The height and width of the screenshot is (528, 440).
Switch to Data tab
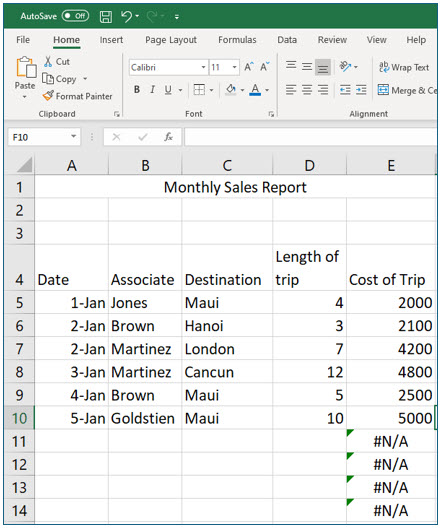(x=287, y=40)
